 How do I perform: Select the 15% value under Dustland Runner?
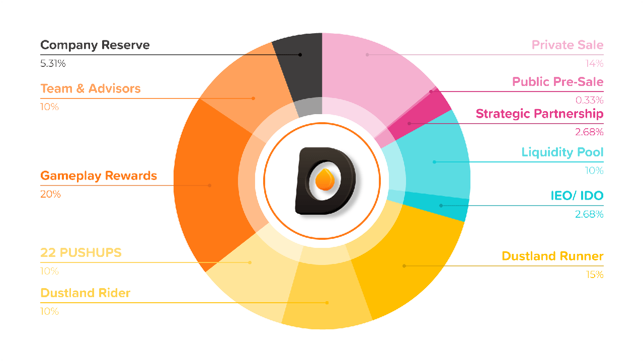pos(594,275)
